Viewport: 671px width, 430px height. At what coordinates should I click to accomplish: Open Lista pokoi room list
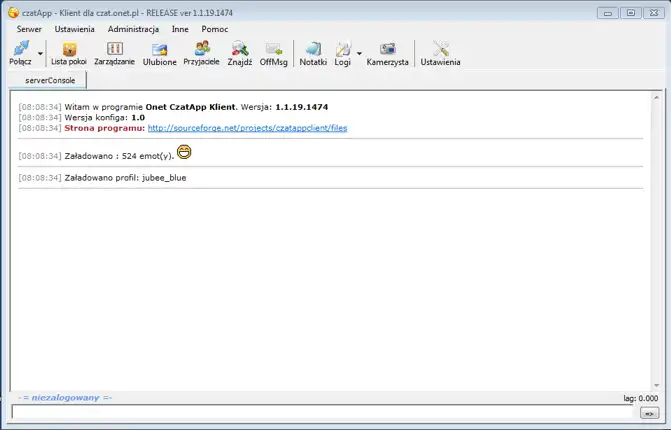point(69,53)
